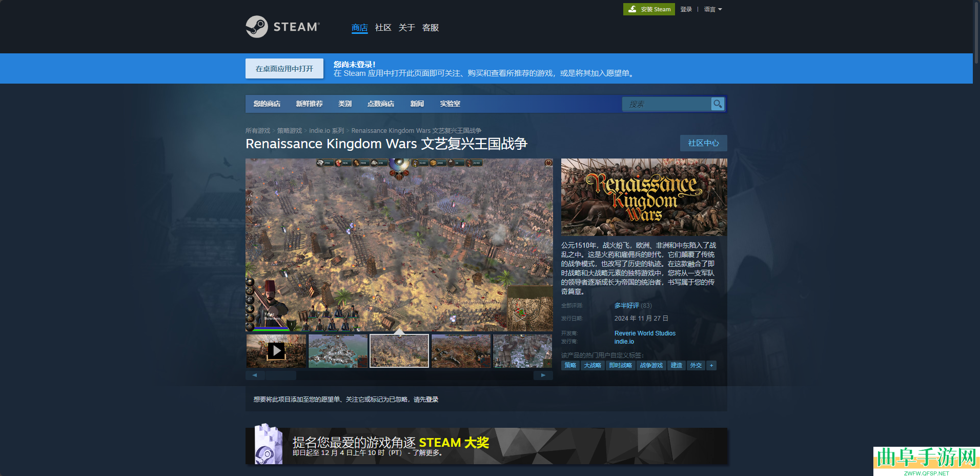Screen dimensions: 980x476
Task: Click the magnifier search icon
Action: point(718,104)
